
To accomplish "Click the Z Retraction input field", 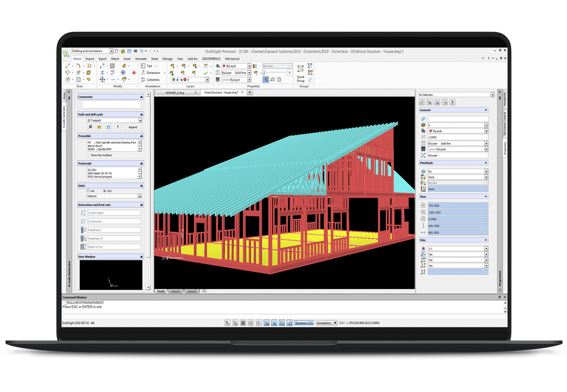I will (x=114, y=221).
